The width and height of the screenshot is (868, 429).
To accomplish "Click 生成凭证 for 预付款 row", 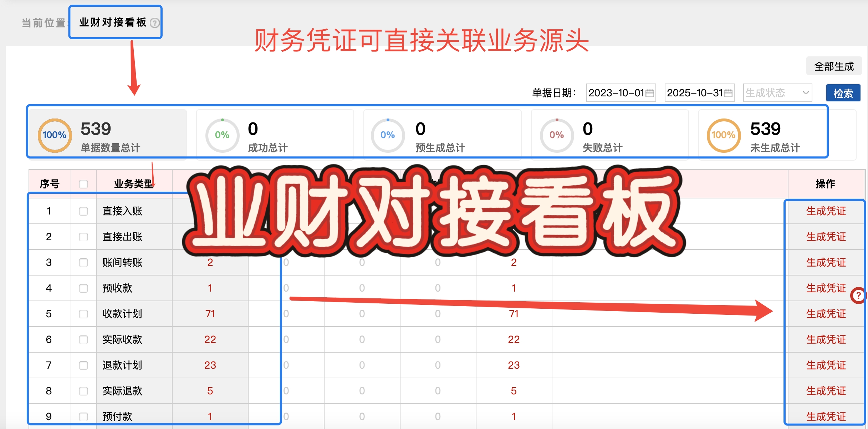I will coord(826,417).
